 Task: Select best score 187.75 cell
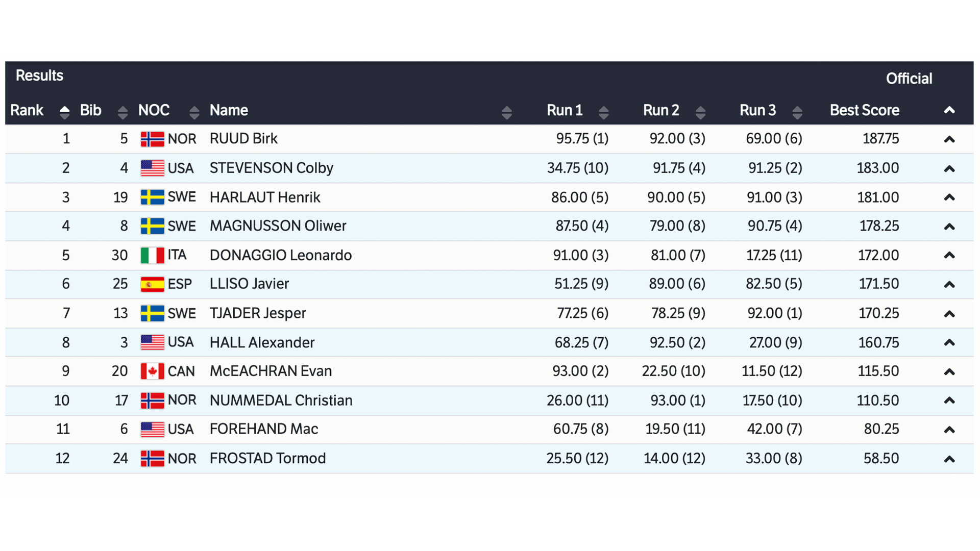[881, 139]
